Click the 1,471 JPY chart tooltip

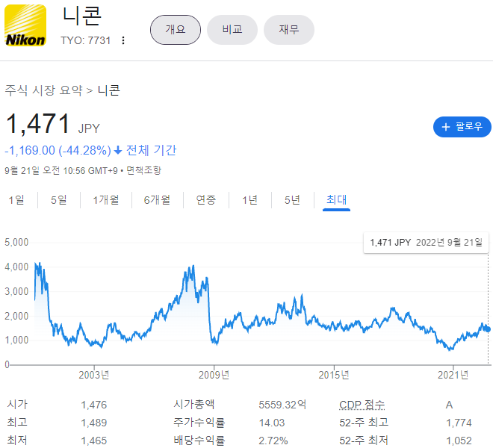pos(426,243)
